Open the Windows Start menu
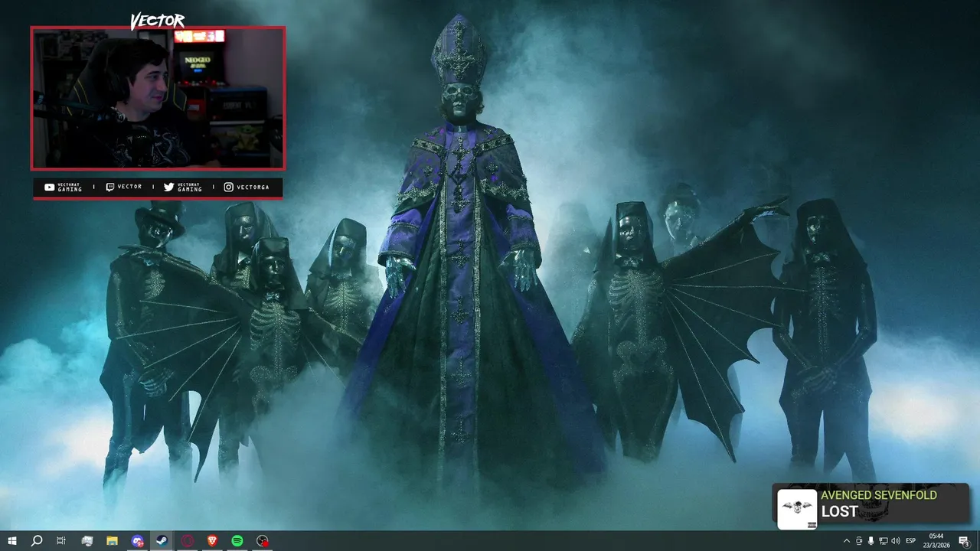The height and width of the screenshot is (551, 980). coord(12,541)
